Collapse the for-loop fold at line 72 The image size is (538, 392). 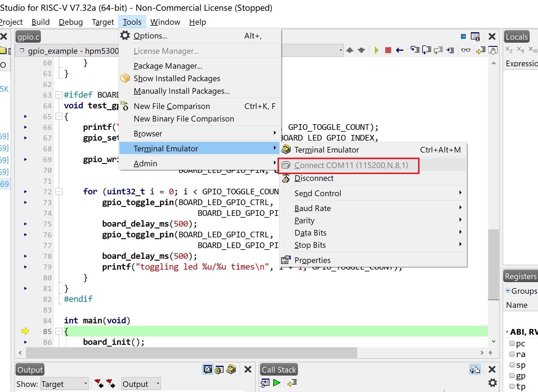[x=59, y=192]
